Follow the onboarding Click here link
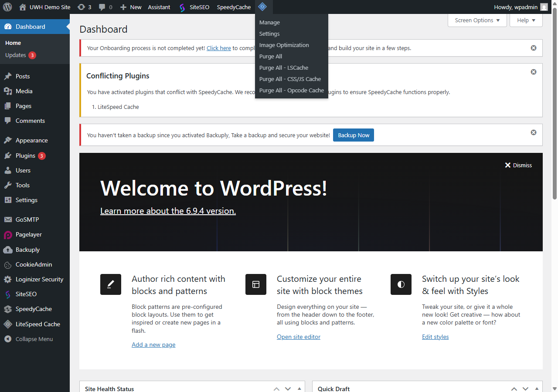The height and width of the screenshot is (392, 558). [219, 48]
